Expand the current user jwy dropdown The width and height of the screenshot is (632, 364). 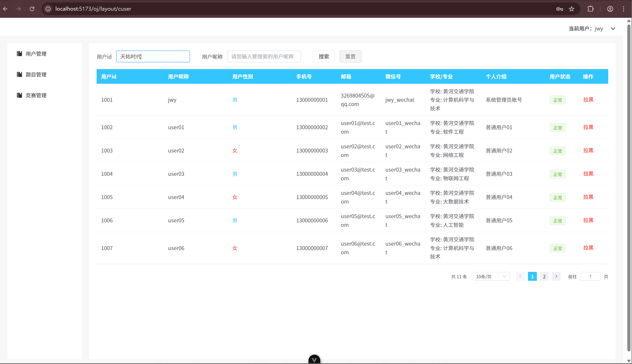(613, 29)
